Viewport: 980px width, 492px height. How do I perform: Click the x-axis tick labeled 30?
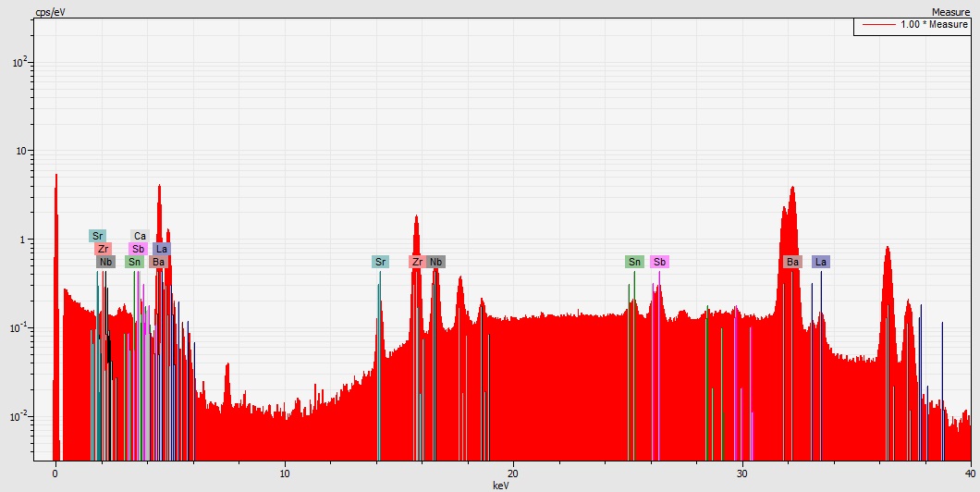[741, 473]
